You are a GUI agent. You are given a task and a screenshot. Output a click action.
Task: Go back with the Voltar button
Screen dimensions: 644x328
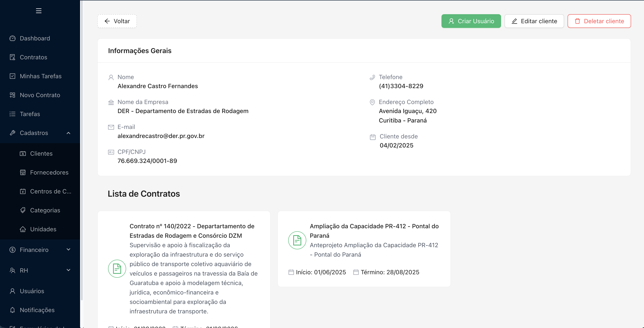(117, 21)
